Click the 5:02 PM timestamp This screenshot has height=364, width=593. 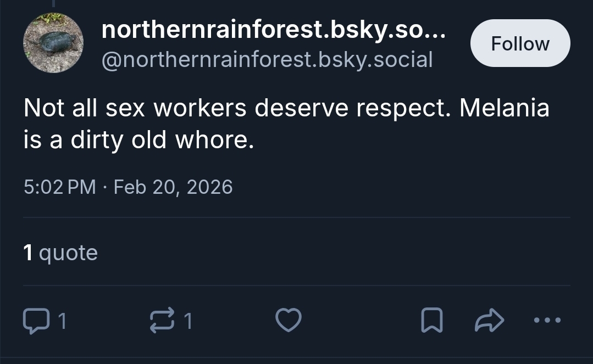[x=60, y=187]
